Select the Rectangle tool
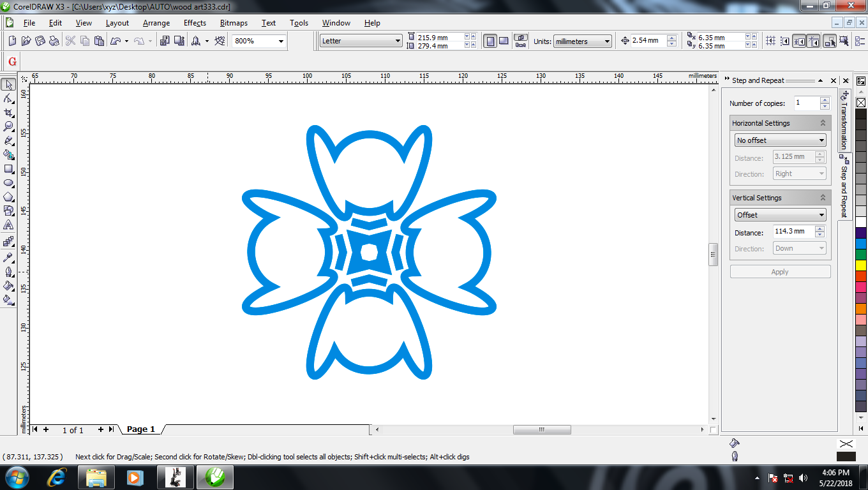 (8, 169)
